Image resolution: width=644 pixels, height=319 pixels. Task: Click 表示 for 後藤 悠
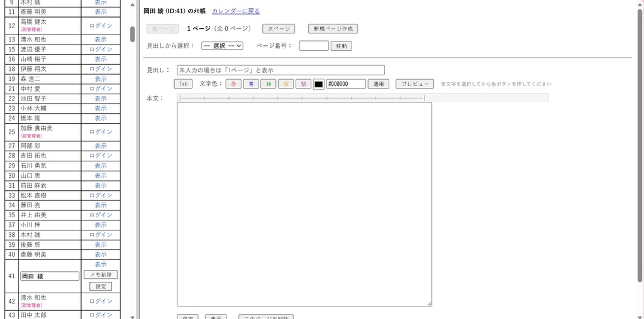click(x=101, y=244)
